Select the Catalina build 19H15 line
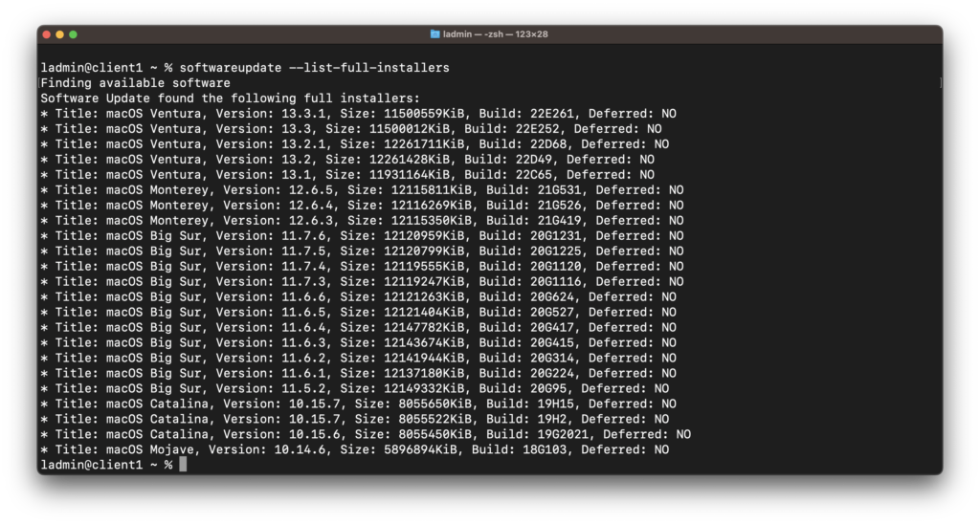Screen dimensions: 980x524 point(359,404)
